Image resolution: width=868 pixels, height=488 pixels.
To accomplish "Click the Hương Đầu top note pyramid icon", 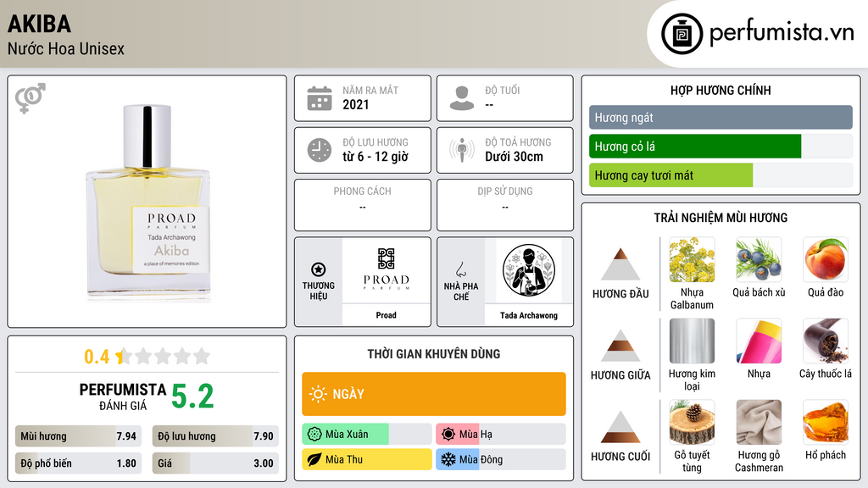I will tap(620, 264).
